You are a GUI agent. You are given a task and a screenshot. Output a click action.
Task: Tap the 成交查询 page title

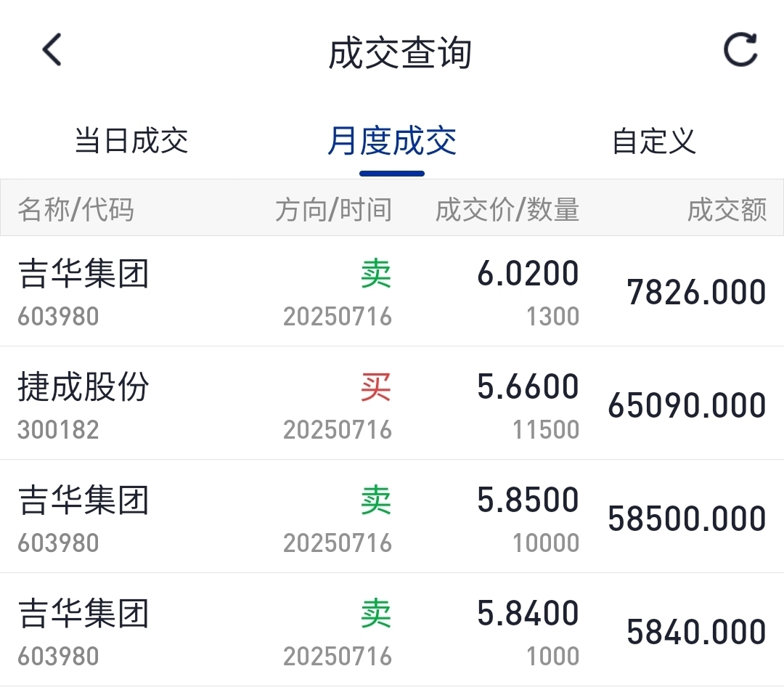pyautogui.click(x=400, y=54)
